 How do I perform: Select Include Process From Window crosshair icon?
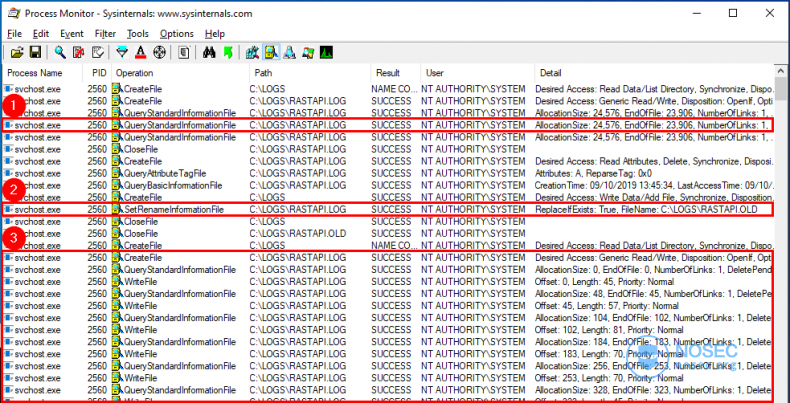point(159,52)
